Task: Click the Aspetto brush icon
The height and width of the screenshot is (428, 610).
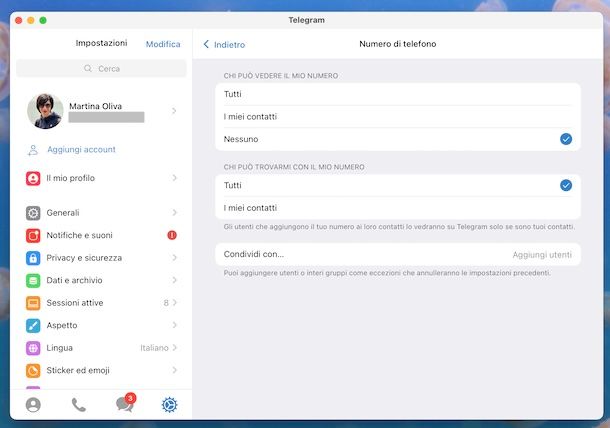Action: 33,326
